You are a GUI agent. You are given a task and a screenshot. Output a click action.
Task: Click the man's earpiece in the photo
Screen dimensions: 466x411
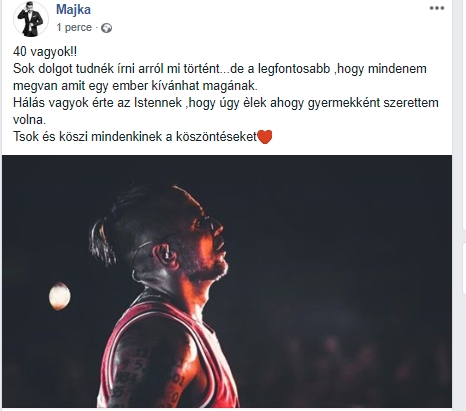pos(167,254)
